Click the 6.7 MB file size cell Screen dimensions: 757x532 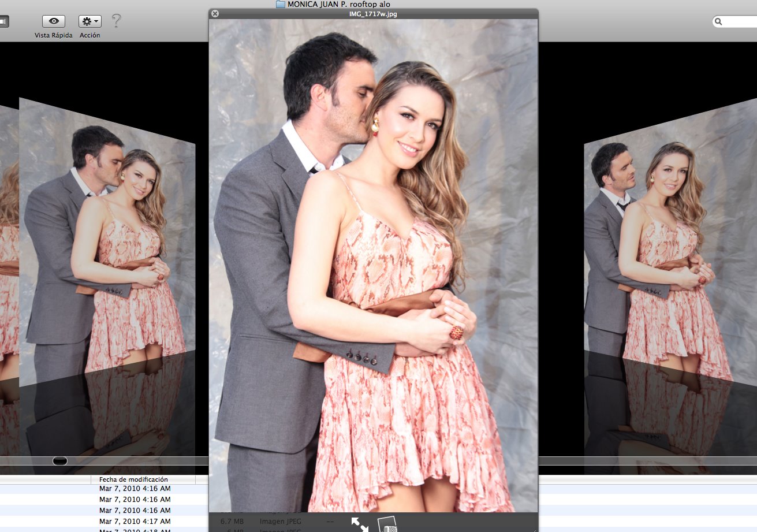coord(232,521)
